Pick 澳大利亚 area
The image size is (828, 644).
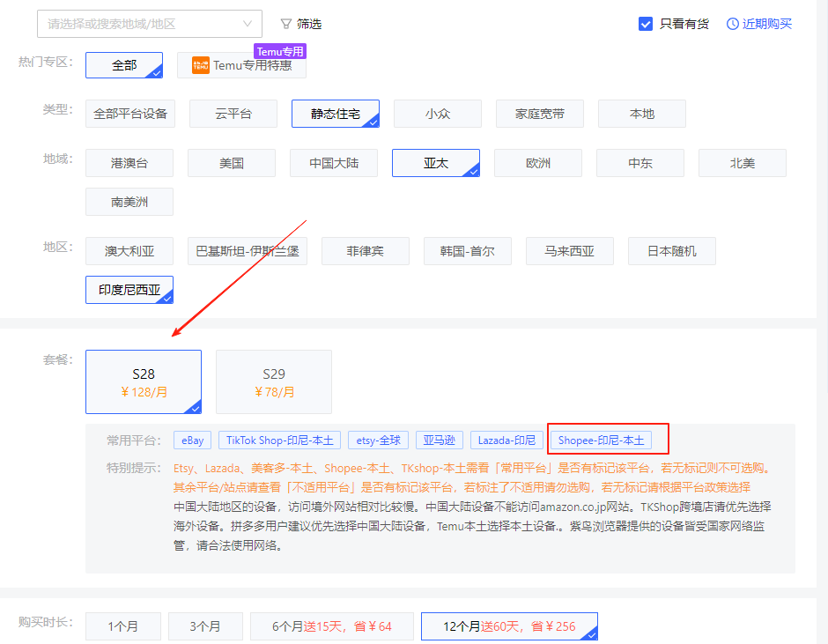pos(129,251)
